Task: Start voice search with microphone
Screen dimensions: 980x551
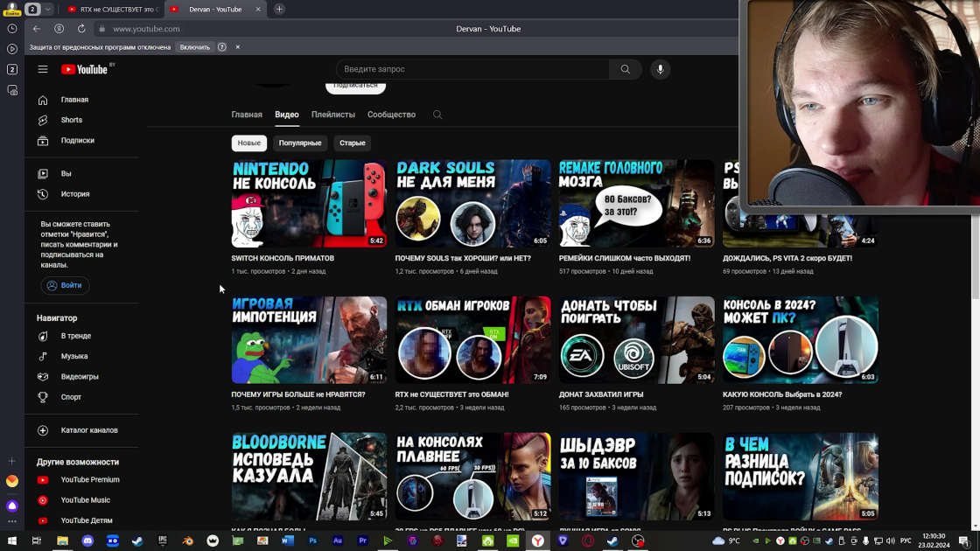Action: coord(660,69)
